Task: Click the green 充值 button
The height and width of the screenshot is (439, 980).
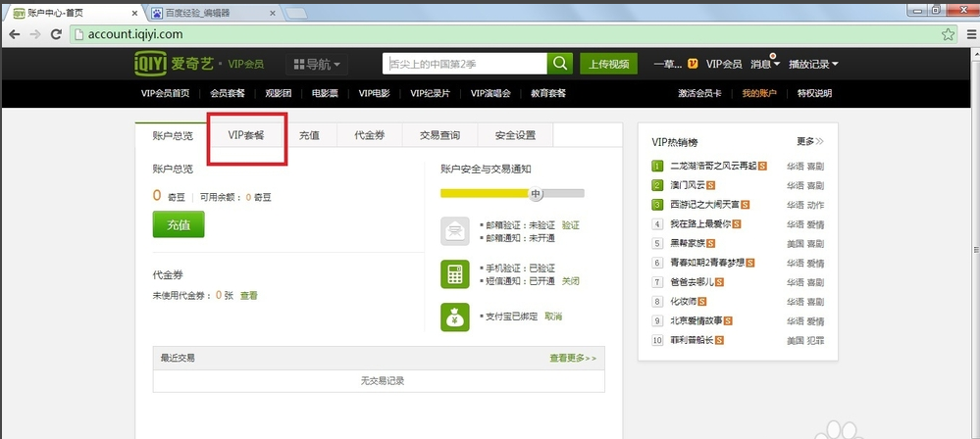Action: [x=179, y=224]
